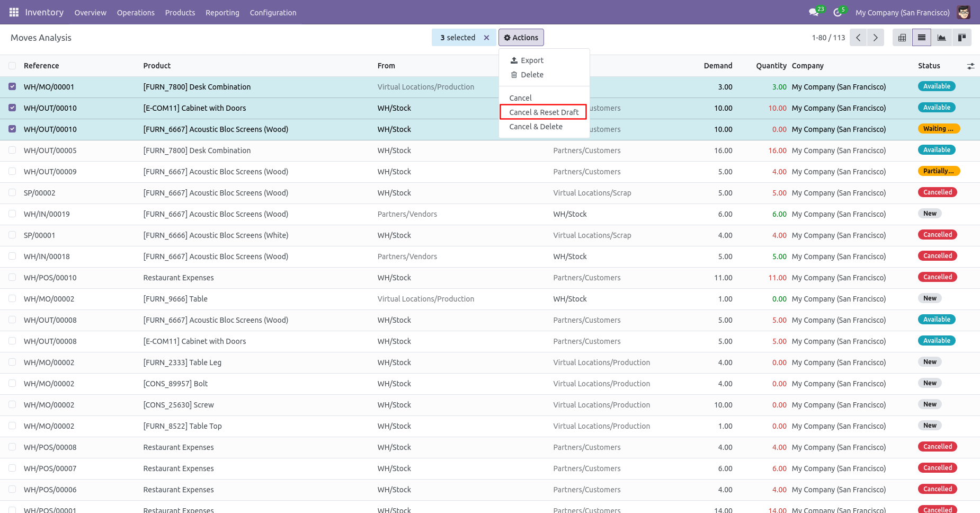
Task: Open the Products menu
Action: click(x=180, y=13)
